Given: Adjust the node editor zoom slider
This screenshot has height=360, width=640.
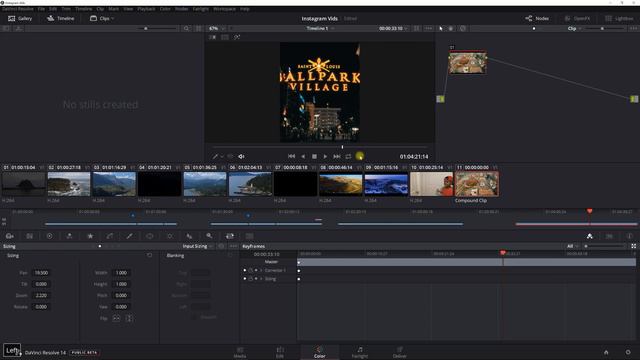Looking at the screenshot, I should tap(602, 29).
